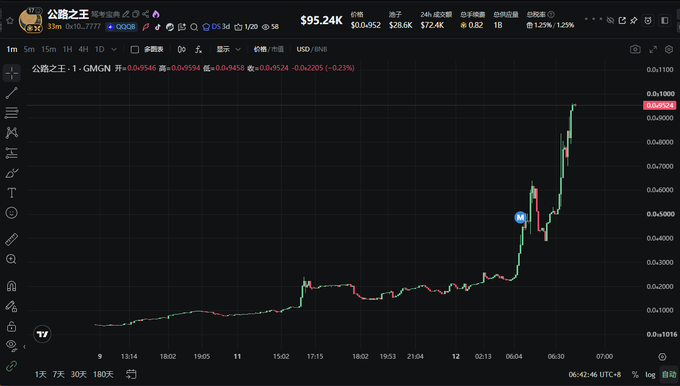Pin the token with the pin icon

click(634, 20)
